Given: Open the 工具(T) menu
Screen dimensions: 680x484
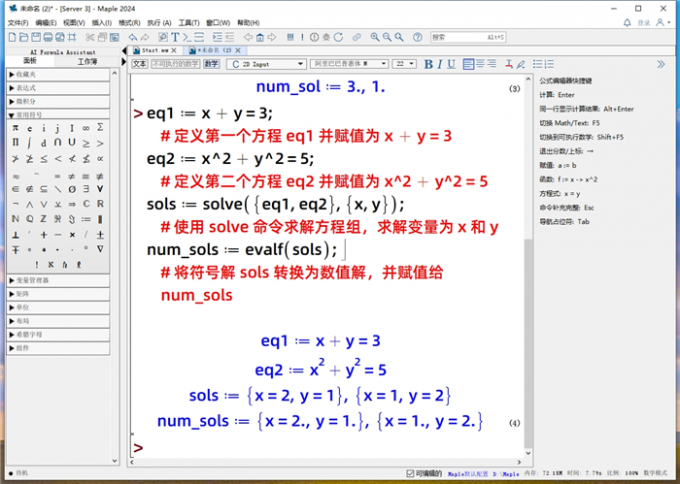Looking at the screenshot, I should pos(189,23).
